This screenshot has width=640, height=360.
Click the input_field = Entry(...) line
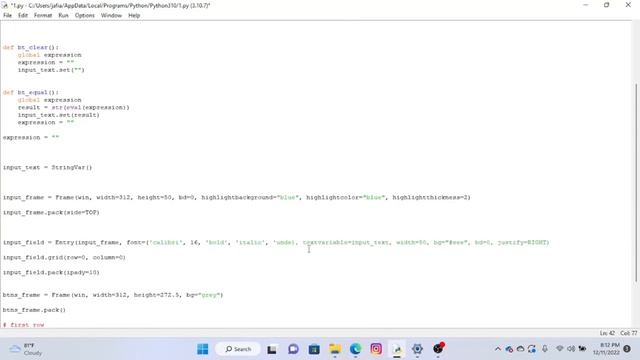pos(276,242)
